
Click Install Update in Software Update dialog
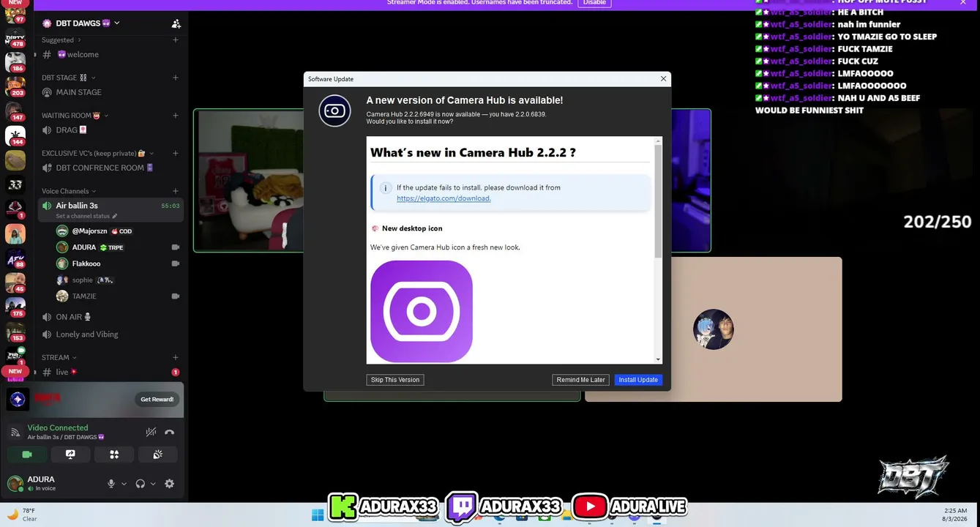(638, 380)
